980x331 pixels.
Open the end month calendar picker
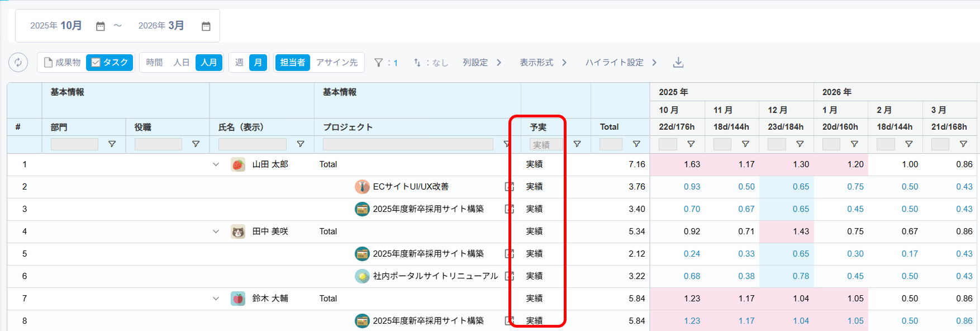tap(206, 26)
